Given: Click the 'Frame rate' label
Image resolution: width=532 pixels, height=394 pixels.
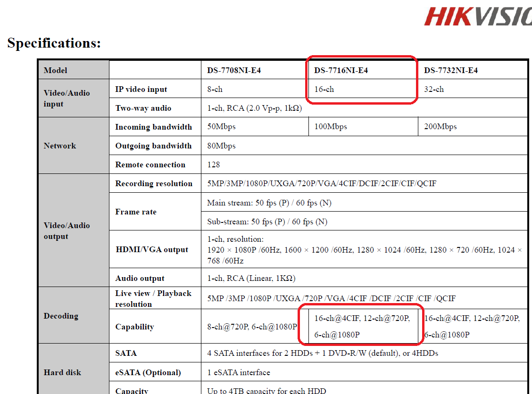Looking at the screenshot, I should [136, 212].
